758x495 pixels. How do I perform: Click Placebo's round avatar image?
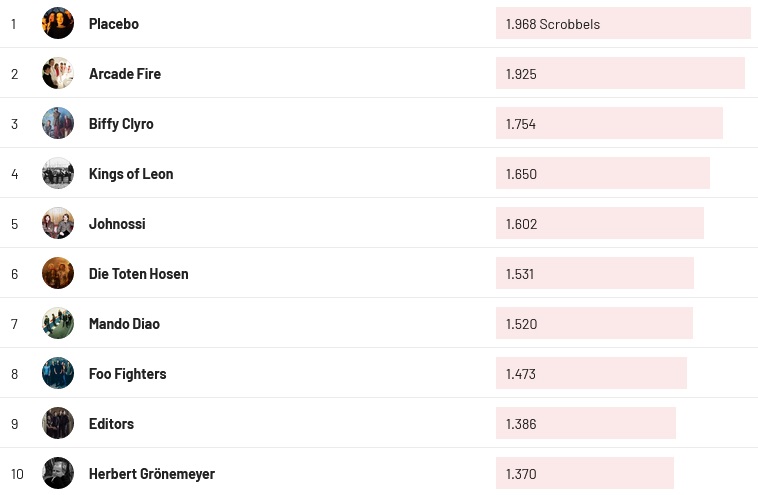click(58, 23)
